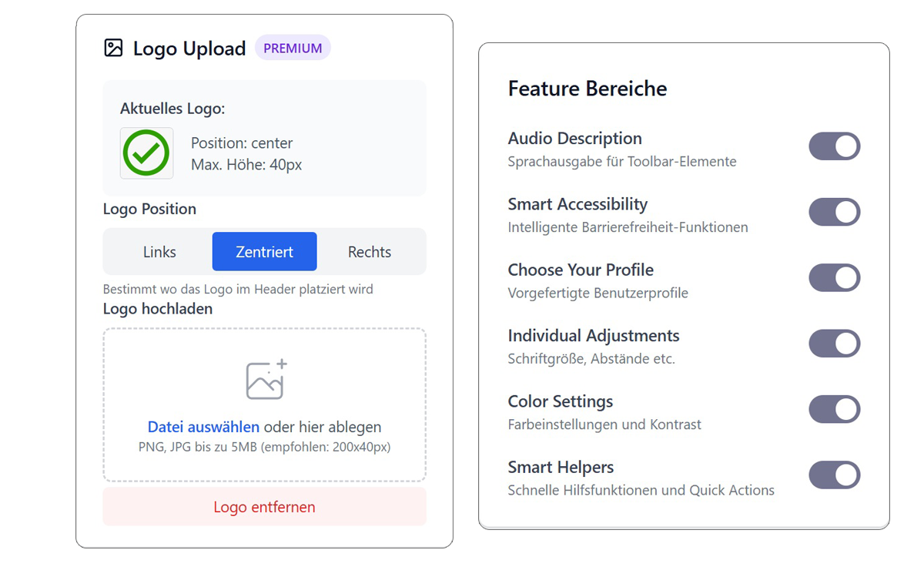Select Zentriert logo position
Screen dimensions: 924x567
tap(264, 252)
